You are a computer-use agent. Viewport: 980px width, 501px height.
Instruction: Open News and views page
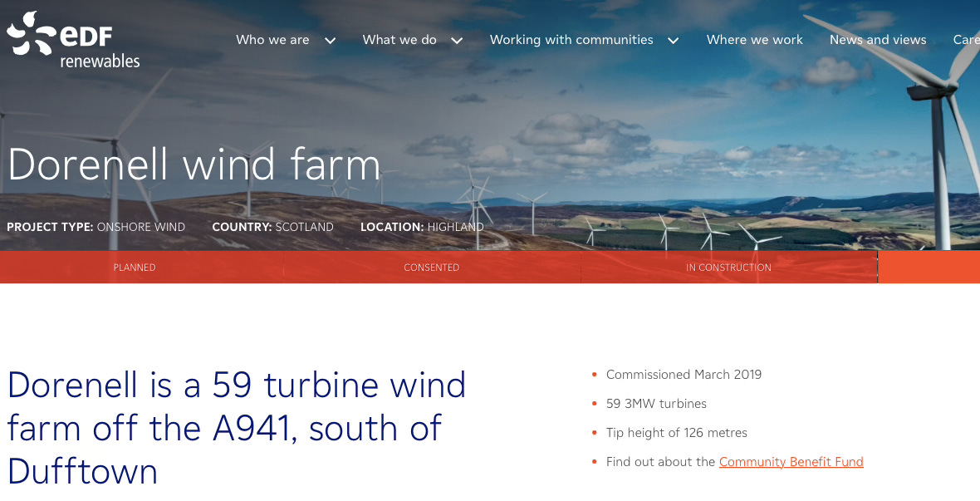(x=878, y=40)
